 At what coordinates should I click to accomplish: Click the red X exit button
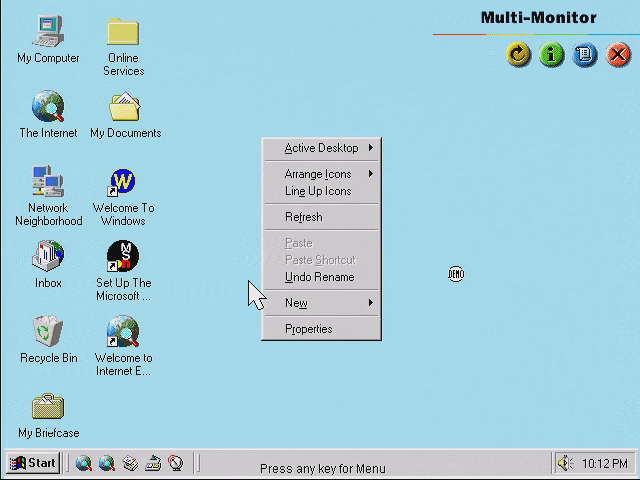[x=618, y=55]
